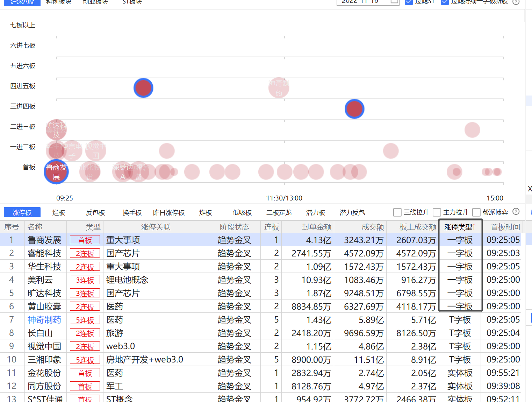Sort by 封单金额 column header
The height and width of the screenshot is (402, 532).
pos(308,227)
